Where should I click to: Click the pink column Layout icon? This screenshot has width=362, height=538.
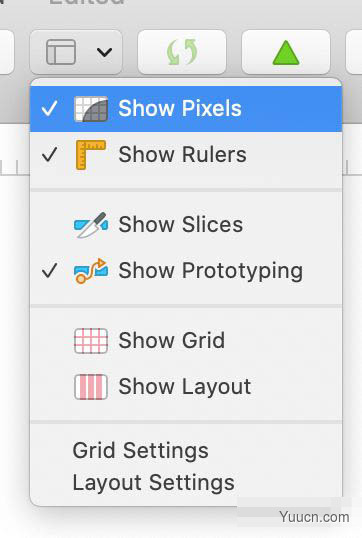[x=91, y=387]
